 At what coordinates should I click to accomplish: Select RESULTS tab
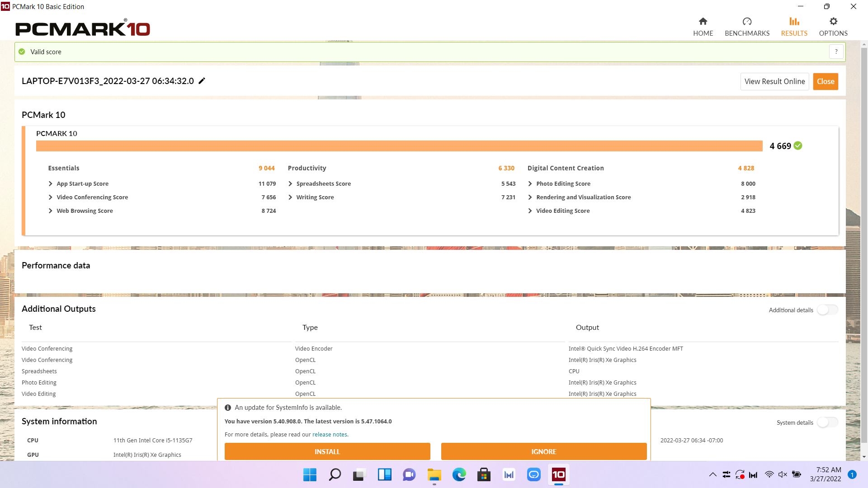coord(794,27)
